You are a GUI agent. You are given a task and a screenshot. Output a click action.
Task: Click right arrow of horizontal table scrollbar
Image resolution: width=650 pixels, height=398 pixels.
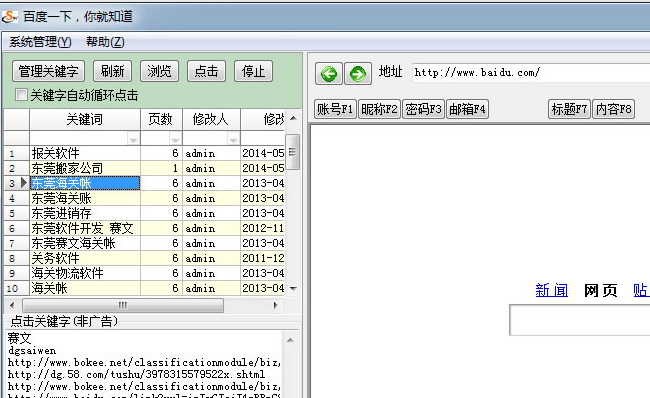tap(275, 306)
